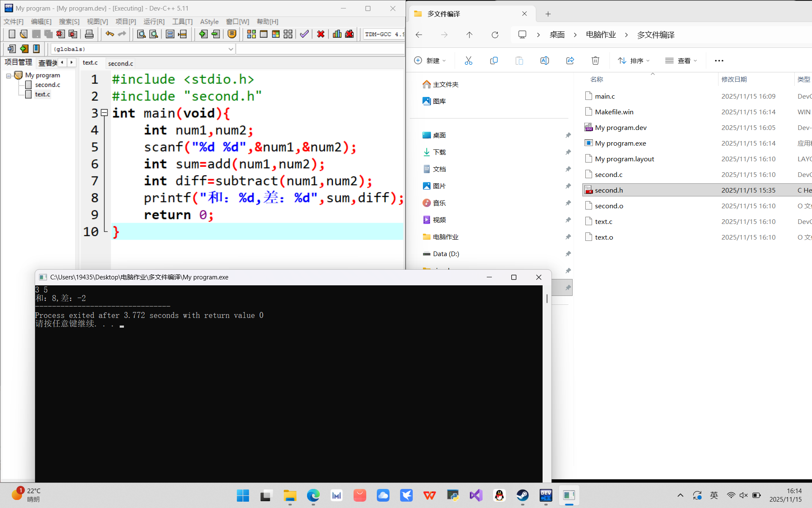Expand the 排序 sort dropdown
Image resolution: width=812 pixels, height=508 pixels.
coord(634,61)
